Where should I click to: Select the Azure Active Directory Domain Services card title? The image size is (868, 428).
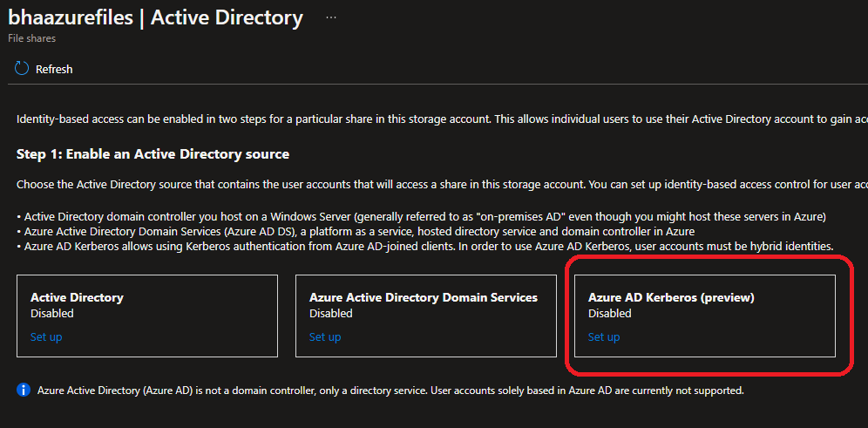pyautogui.click(x=424, y=297)
